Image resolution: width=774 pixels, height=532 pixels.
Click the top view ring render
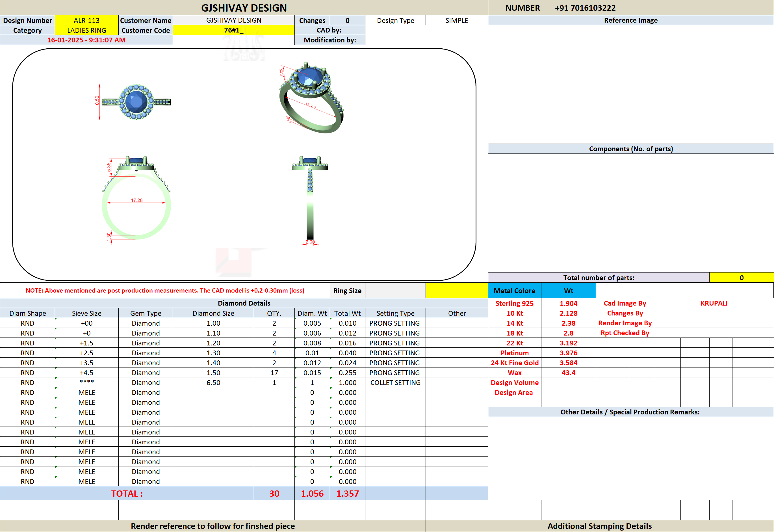coord(133,102)
